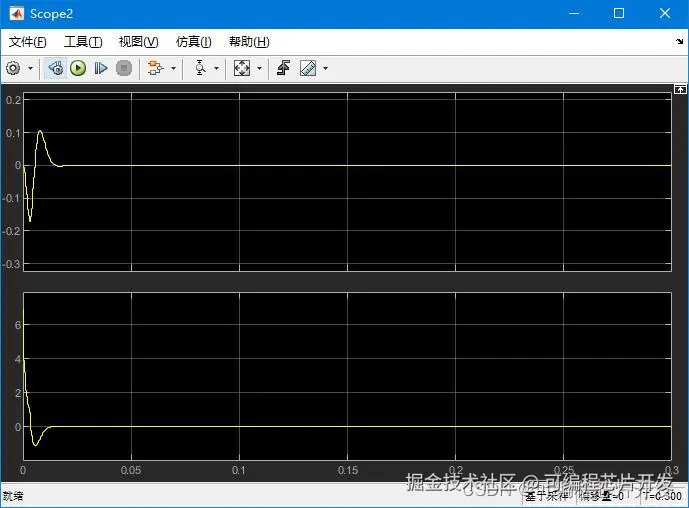Click the maximize axes icon on top plot

coord(680,89)
